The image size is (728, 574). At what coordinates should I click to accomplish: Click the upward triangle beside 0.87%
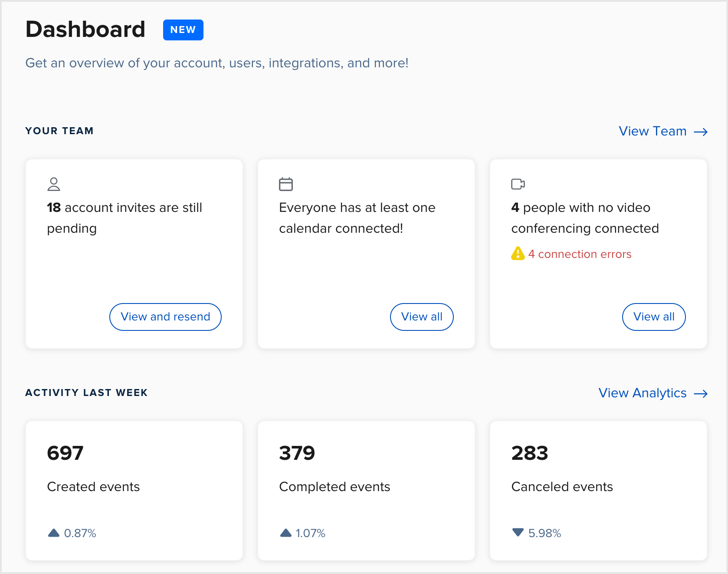[53, 533]
